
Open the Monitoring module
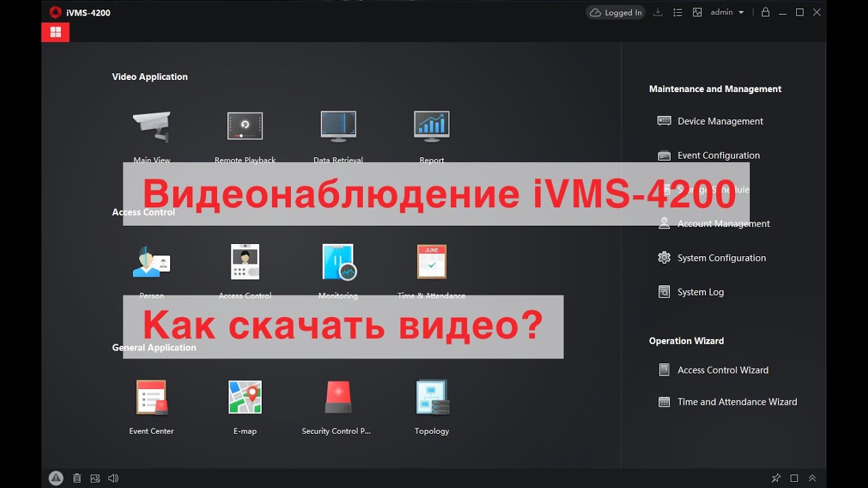tap(338, 262)
